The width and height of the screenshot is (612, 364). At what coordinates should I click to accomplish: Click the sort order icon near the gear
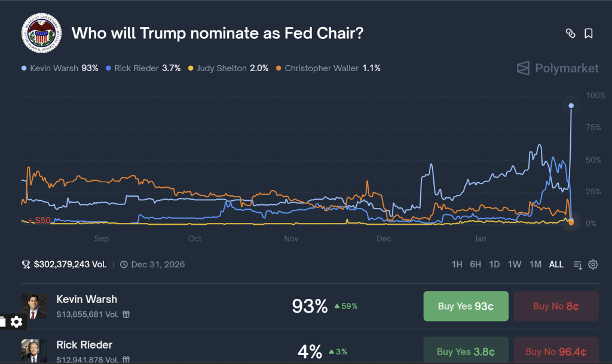(577, 264)
